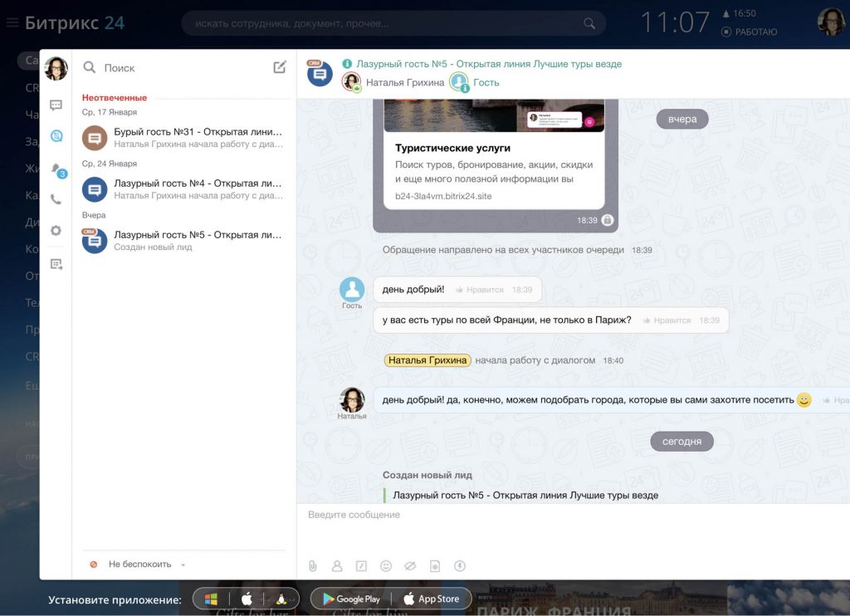
Task: Toggle the РАБОТАЮ work status
Action: 750,32
